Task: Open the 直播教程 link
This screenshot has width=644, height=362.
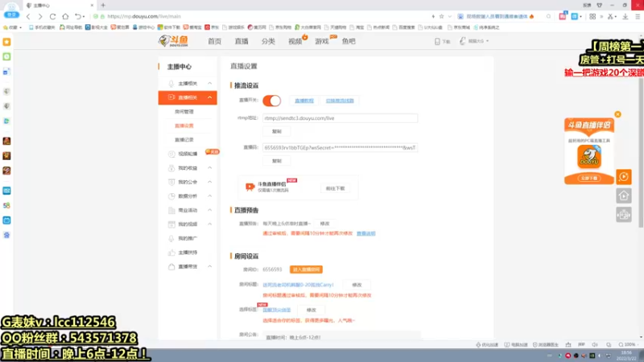Action: (304, 101)
